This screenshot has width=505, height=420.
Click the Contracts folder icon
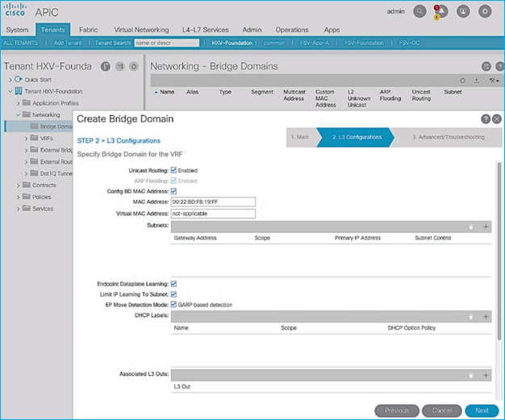tap(27, 185)
